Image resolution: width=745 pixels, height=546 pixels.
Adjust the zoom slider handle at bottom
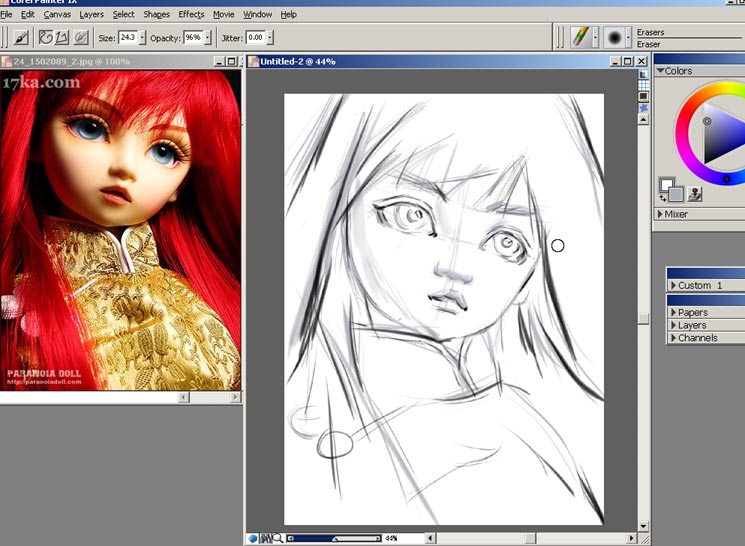pyautogui.click(x=335, y=539)
